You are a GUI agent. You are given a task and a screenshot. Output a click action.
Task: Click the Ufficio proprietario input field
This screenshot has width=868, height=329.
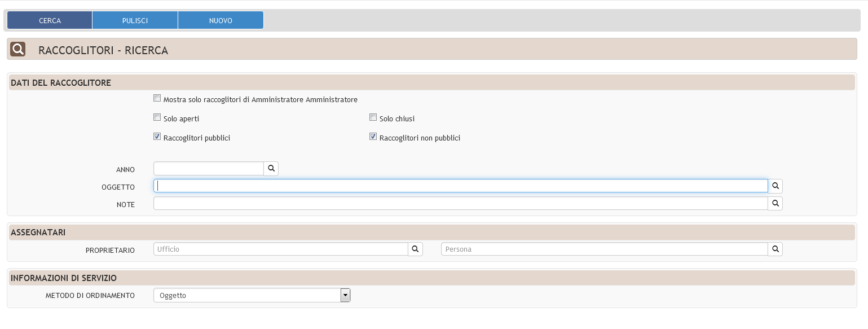tap(280, 249)
